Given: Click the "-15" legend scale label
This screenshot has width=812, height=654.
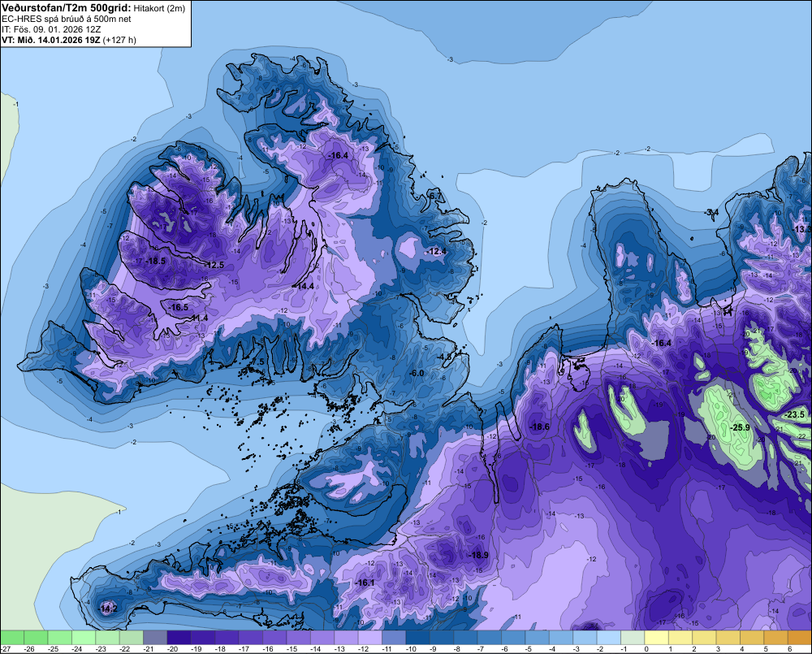Looking at the screenshot, I should (x=291, y=649).
